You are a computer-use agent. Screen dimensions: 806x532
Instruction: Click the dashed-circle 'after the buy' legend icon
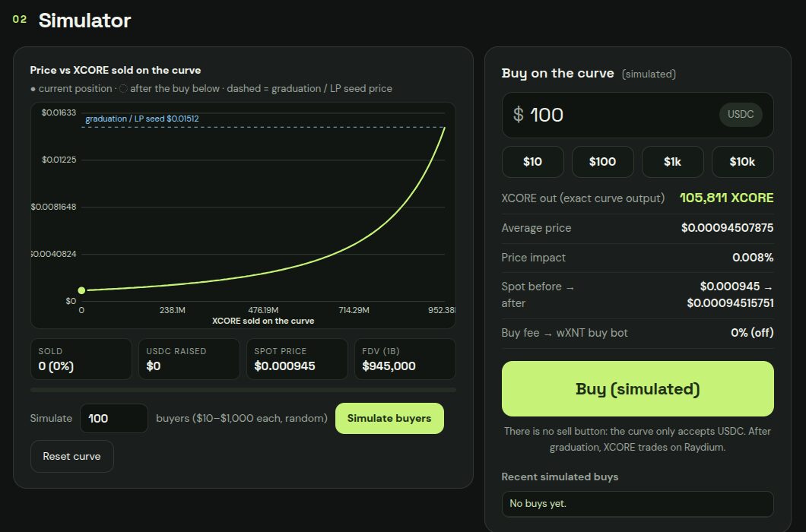pyautogui.click(x=123, y=88)
